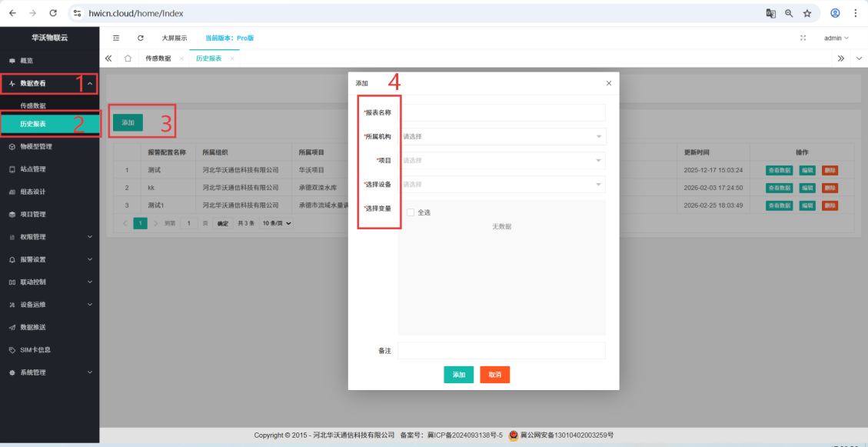Click the refresh icon beside 大屏展示
The image size is (868, 447).
point(140,38)
